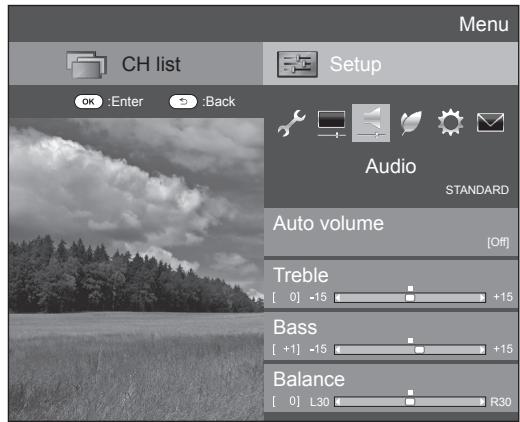Select the leaf power-saving icon
The width and height of the screenshot is (520, 422).
point(411,123)
